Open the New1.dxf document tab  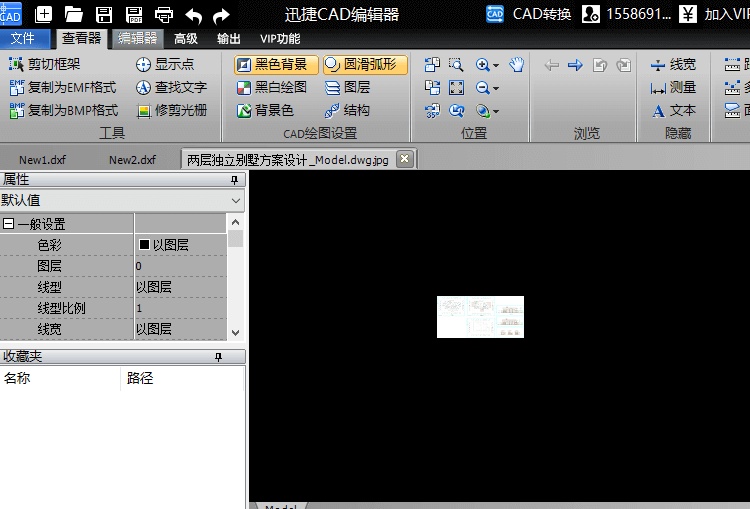coord(43,160)
